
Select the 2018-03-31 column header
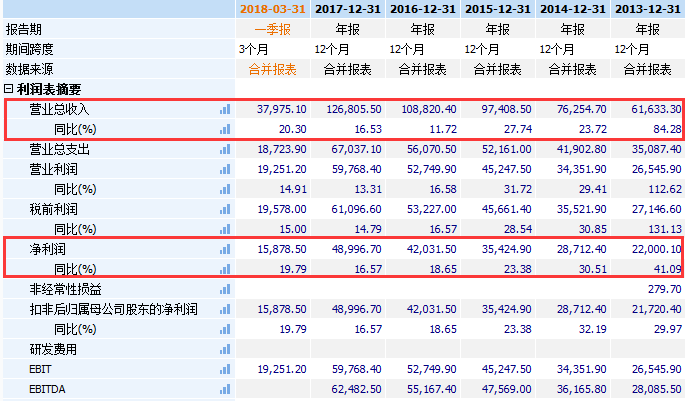coord(273,9)
